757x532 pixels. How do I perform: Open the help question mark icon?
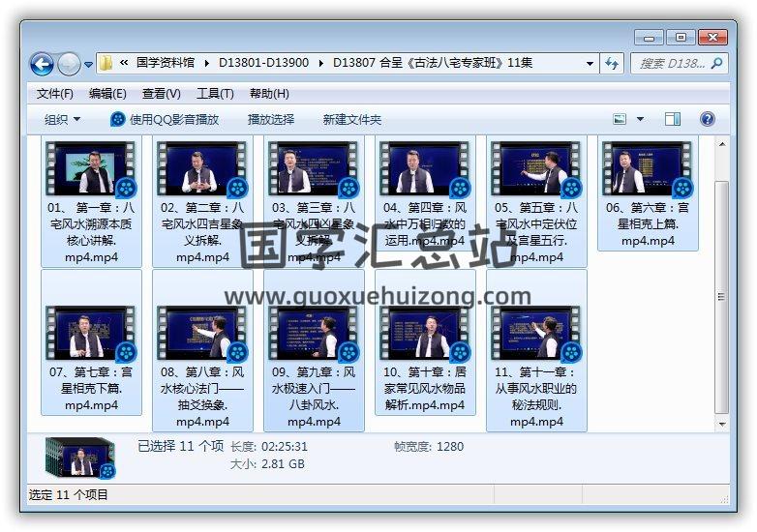[x=707, y=119]
